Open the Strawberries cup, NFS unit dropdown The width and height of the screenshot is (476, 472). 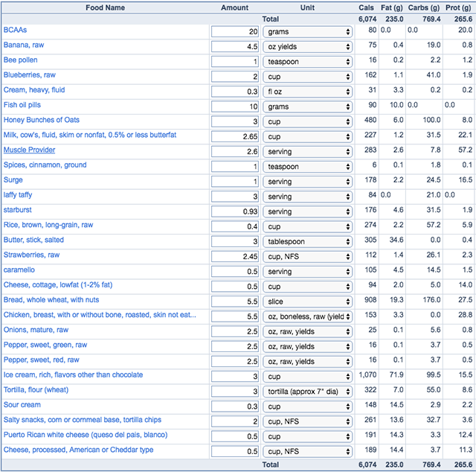307,257
